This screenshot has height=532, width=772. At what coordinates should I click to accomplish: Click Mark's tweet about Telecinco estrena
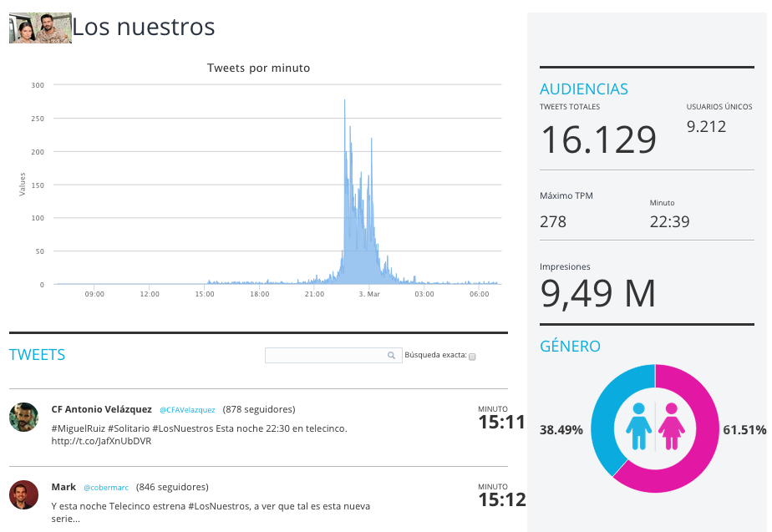click(x=211, y=512)
